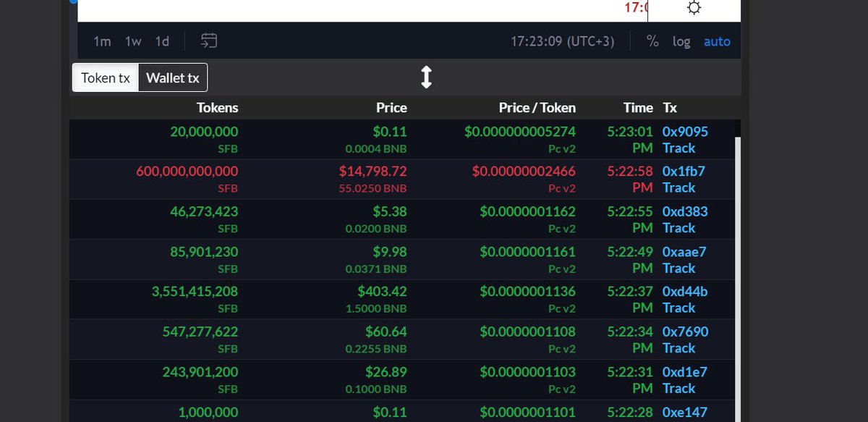Viewport: 868px width, 422px height.
Task: Click the $26.89 price cell
Action: point(386,372)
